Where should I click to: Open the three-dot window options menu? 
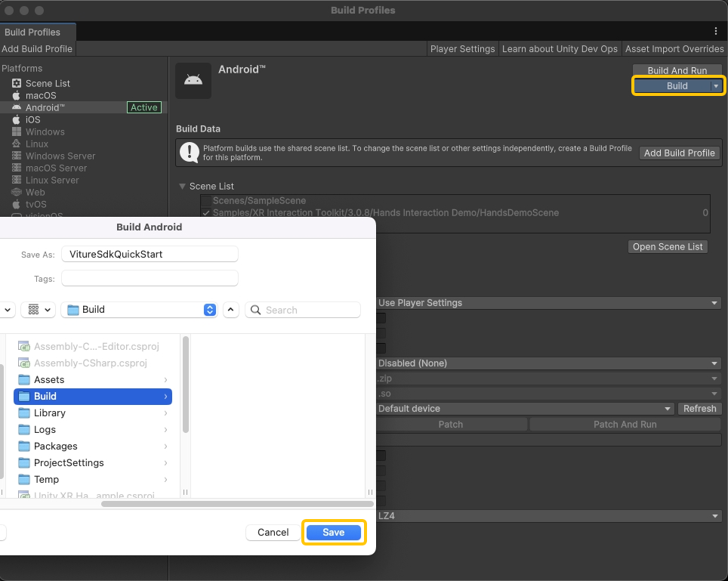pos(716,31)
